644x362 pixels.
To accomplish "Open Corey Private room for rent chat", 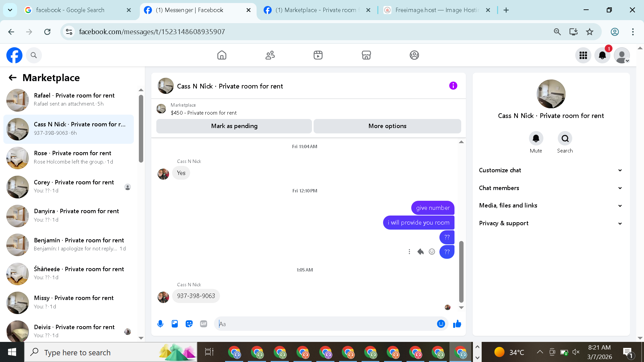I will (x=68, y=187).
